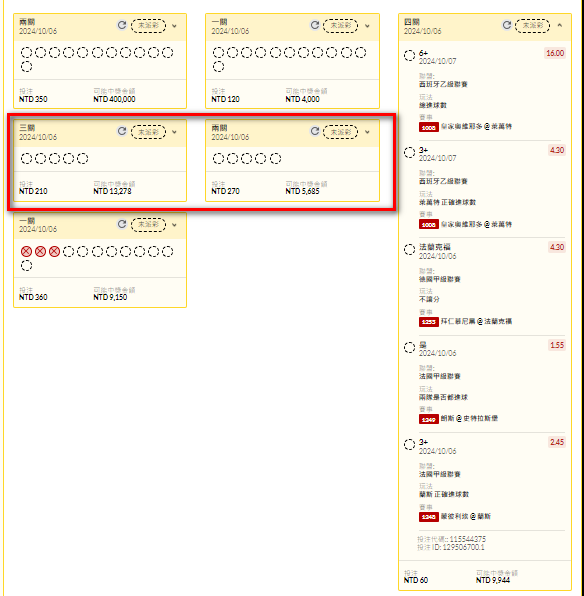Click the 2.45 odds badge

point(557,442)
